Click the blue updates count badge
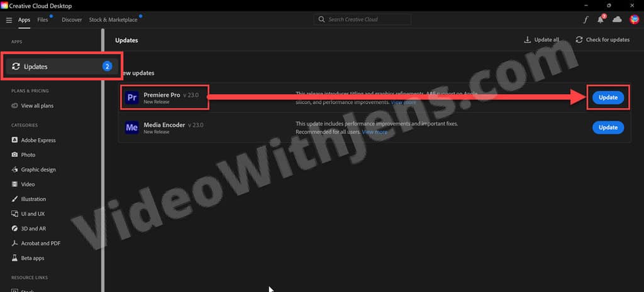The width and height of the screenshot is (644, 292). point(107,67)
